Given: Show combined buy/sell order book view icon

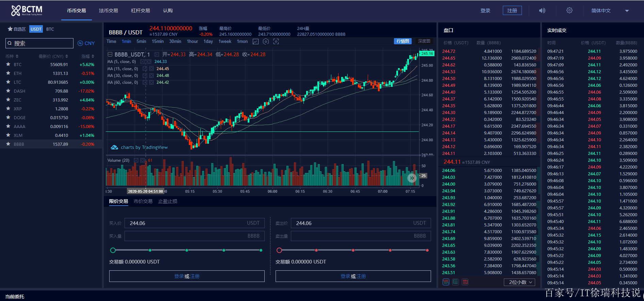Looking at the screenshot, I should click(446, 282).
